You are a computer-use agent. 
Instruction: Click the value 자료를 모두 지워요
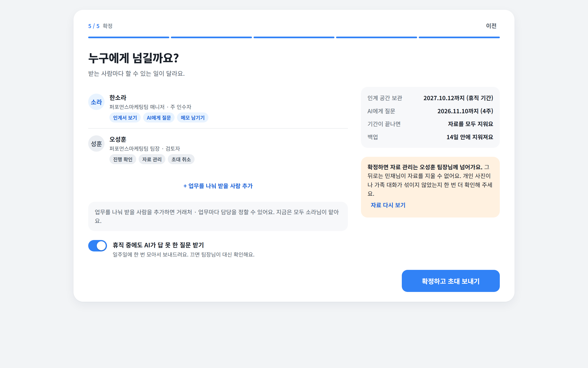470,124
